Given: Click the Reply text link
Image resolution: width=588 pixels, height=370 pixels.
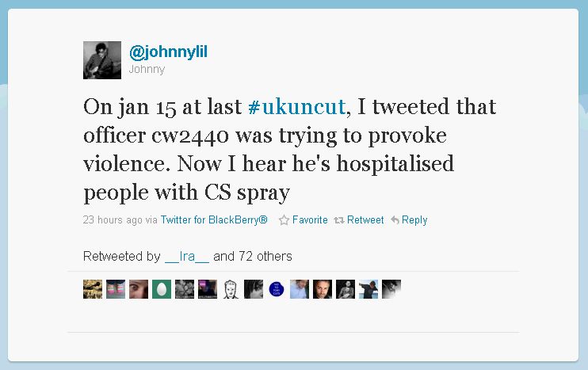Looking at the screenshot, I should (x=414, y=220).
